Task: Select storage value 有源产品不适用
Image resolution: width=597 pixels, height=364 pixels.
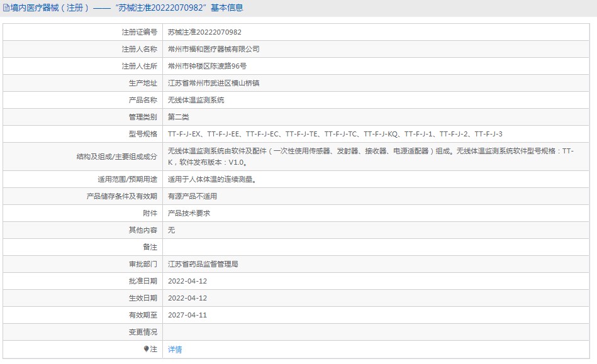Action: coord(192,196)
